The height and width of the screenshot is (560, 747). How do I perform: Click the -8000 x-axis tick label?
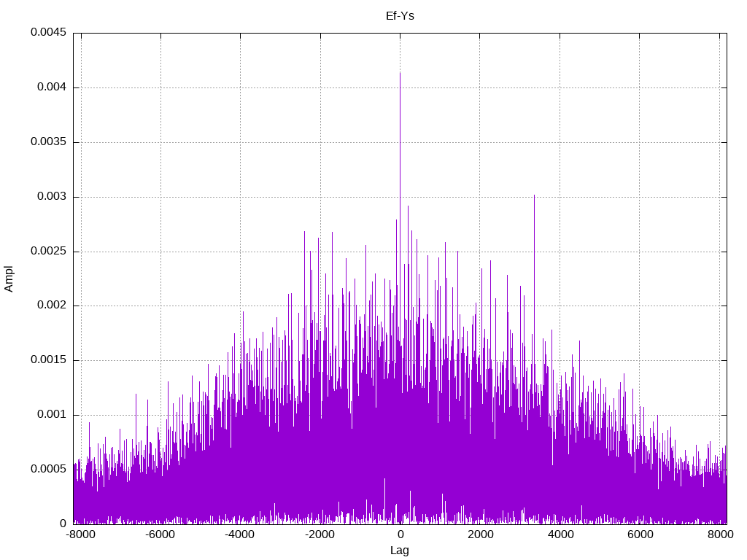pyautogui.click(x=80, y=534)
